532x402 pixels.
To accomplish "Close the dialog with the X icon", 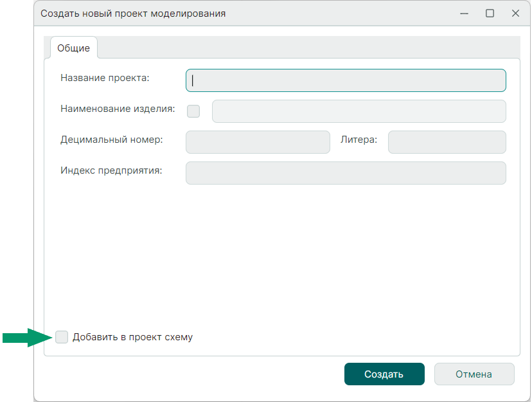I will click(x=515, y=14).
